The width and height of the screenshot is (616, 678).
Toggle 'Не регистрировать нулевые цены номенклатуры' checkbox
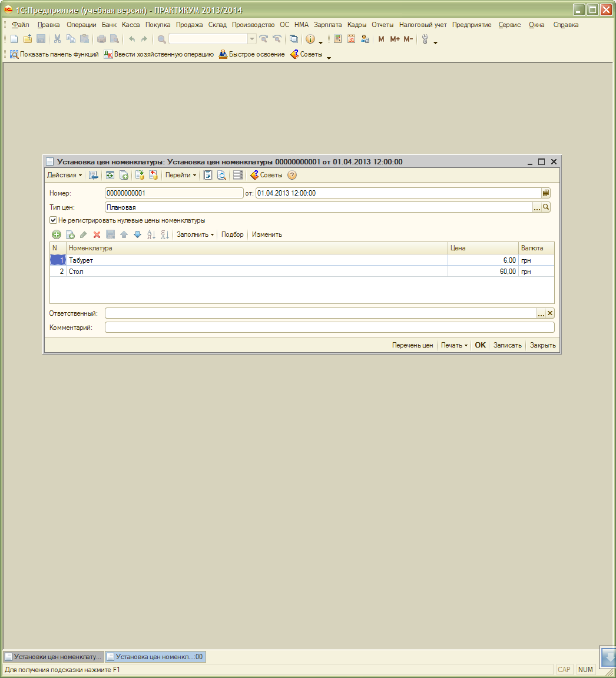pos(53,220)
